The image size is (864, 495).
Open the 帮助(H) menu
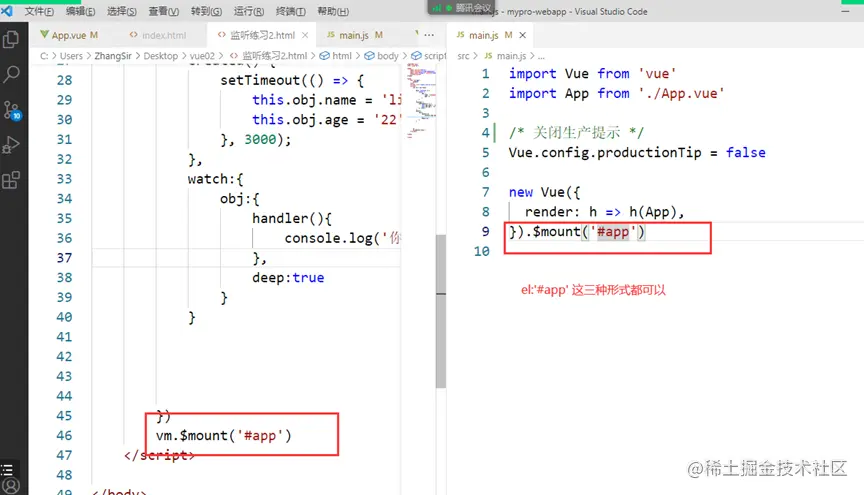[333, 11]
